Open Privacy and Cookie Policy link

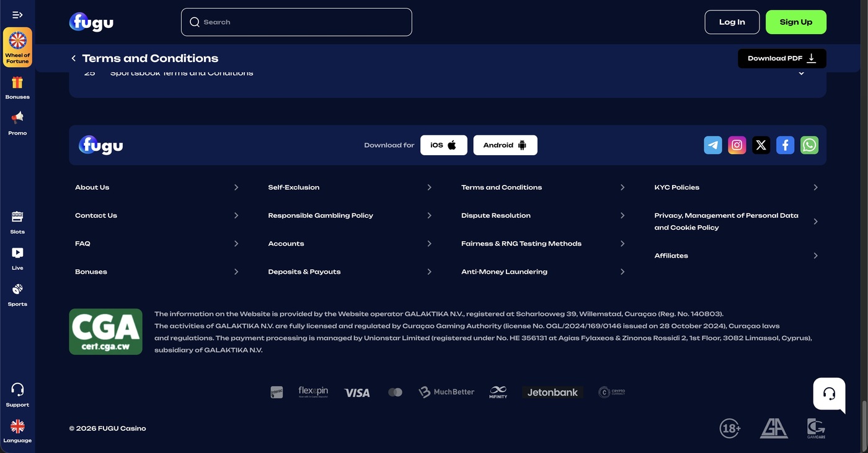[737, 222]
